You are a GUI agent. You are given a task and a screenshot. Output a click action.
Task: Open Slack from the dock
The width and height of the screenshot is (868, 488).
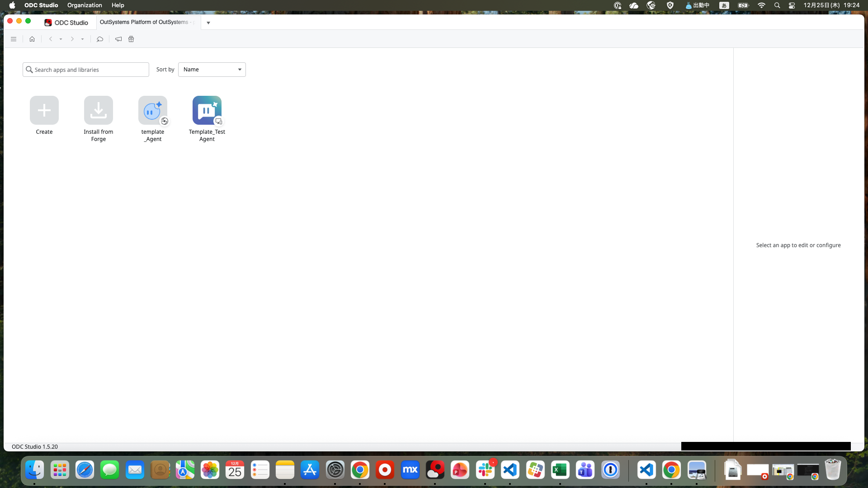(x=485, y=470)
